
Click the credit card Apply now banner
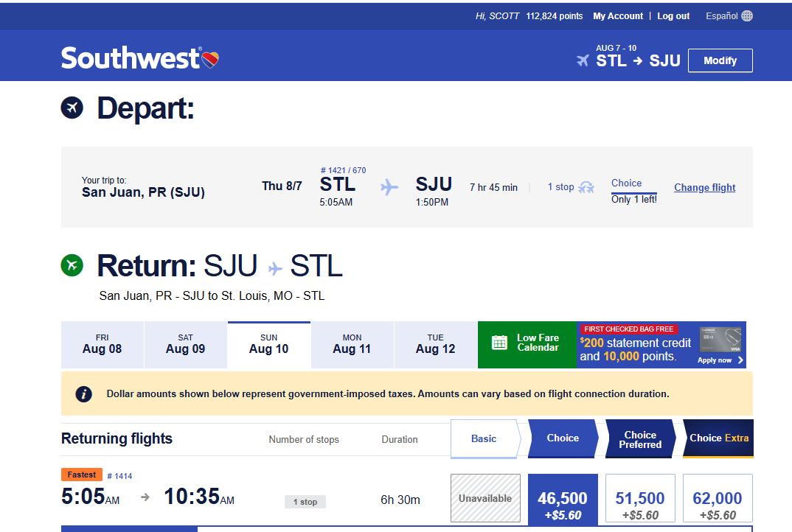point(661,344)
